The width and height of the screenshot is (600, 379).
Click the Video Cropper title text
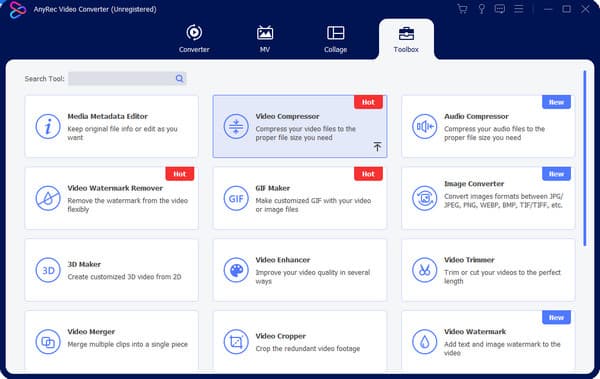pos(280,336)
